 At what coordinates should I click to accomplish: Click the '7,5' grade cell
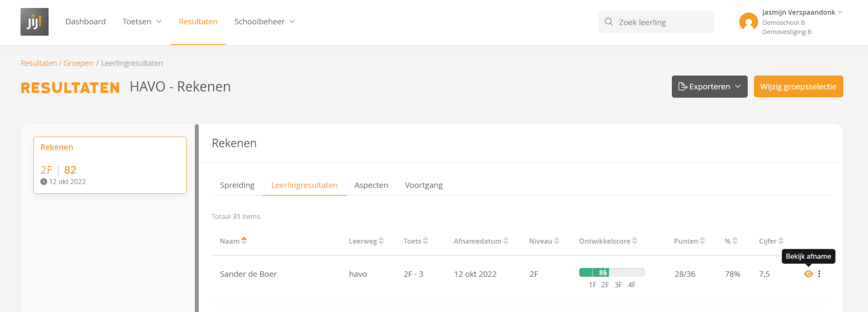coord(764,274)
